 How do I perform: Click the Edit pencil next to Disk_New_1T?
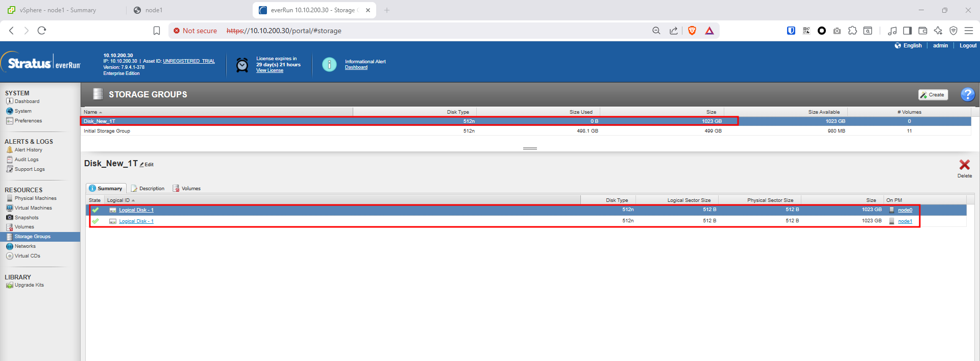tap(146, 165)
